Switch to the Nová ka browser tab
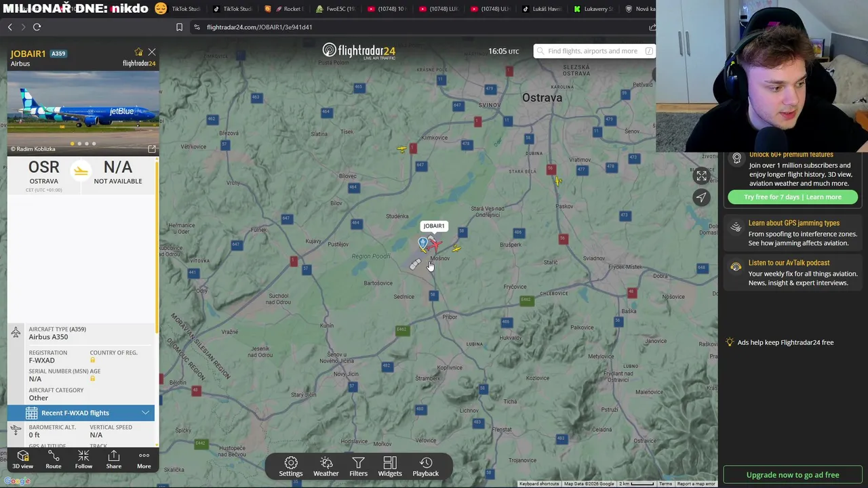868x488 pixels. [x=639, y=9]
